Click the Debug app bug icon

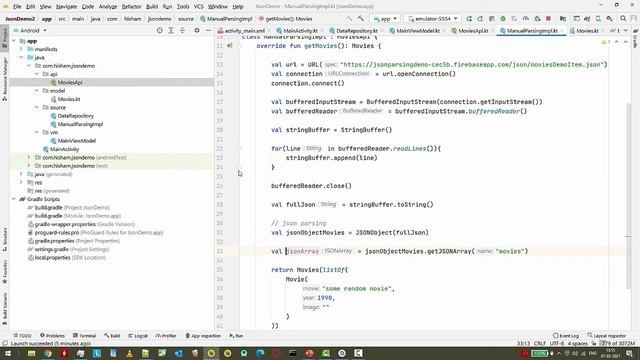pyautogui.click(x=503, y=19)
